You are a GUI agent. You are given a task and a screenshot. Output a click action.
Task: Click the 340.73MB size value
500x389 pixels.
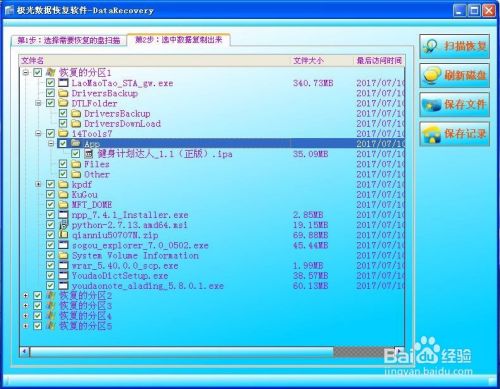(313, 83)
